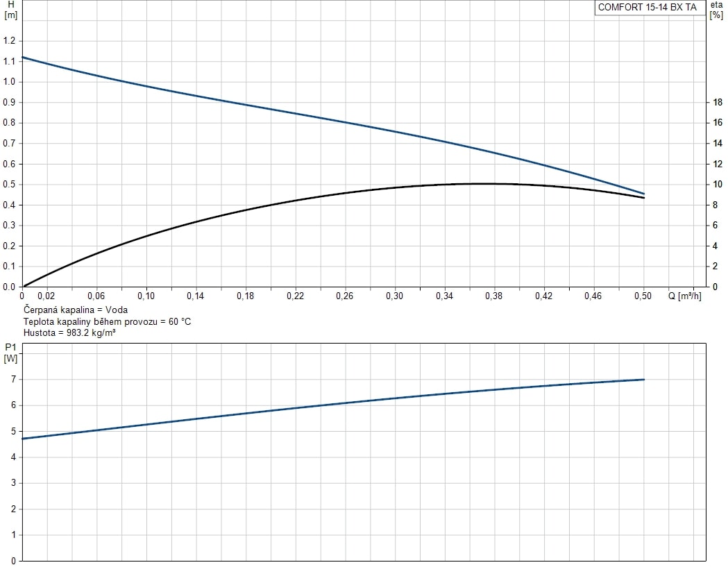Viewport: 728px width, 574px height.
Task: Click the 0,30 tick on the flow axis
Action: pos(394,296)
